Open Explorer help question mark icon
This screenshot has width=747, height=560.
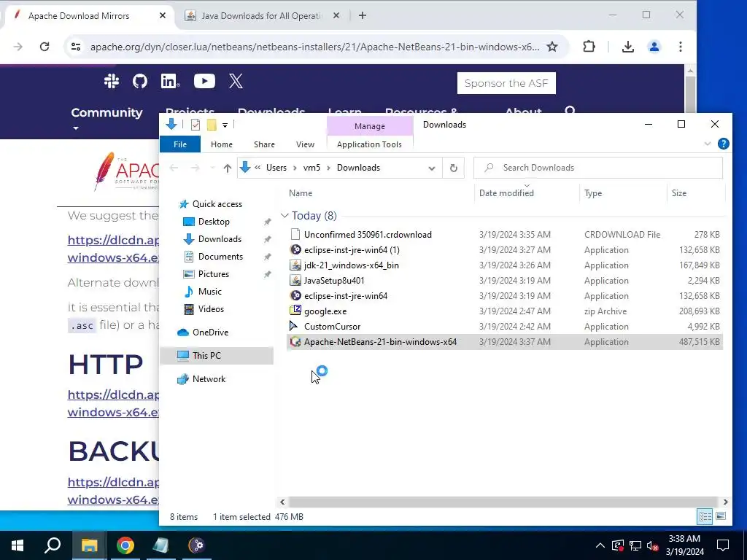coord(723,144)
